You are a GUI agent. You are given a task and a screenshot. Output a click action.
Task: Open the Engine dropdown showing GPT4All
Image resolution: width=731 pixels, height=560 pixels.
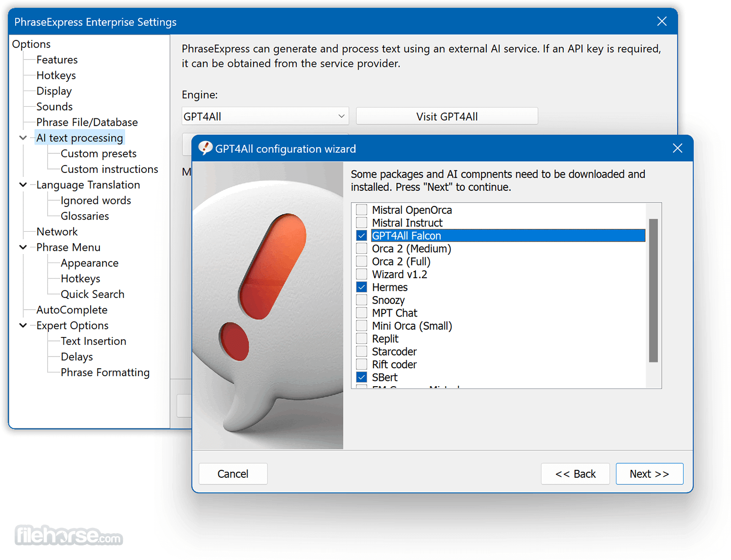[x=265, y=116]
